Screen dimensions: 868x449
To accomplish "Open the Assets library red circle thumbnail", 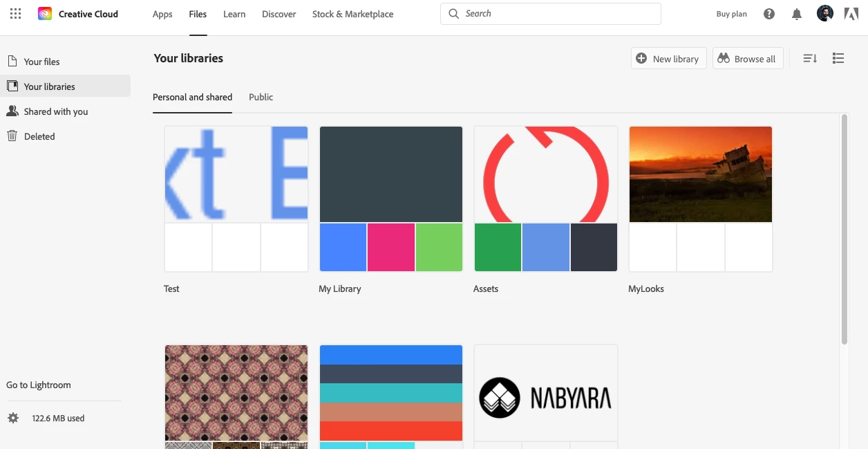I will pyautogui.click(x=546, y=174).
